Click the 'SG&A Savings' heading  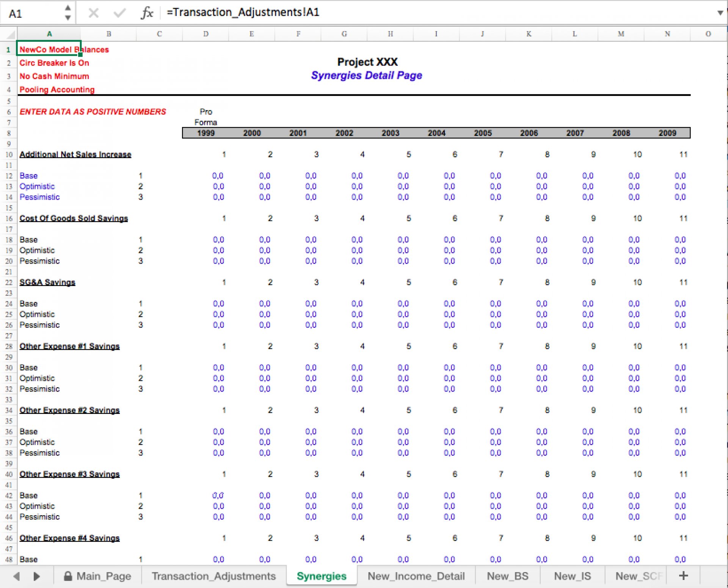(47, 283)
